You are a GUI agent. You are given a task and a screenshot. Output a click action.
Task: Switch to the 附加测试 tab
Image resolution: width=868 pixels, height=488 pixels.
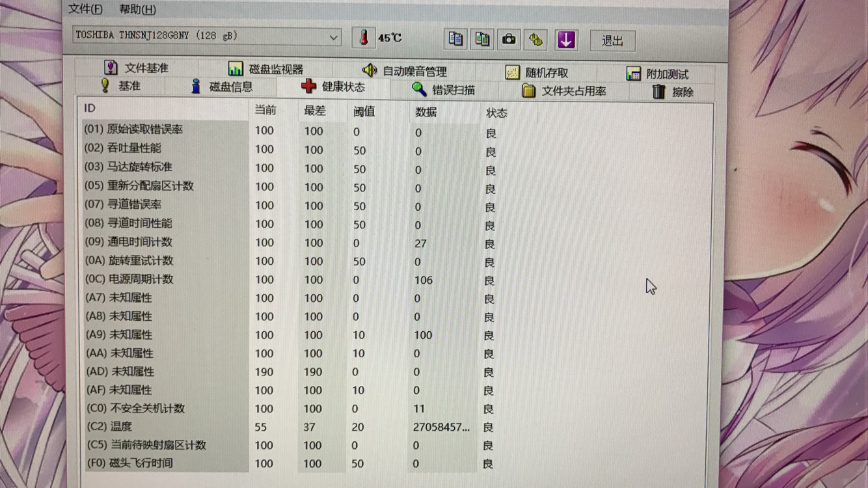click(657, 74)
